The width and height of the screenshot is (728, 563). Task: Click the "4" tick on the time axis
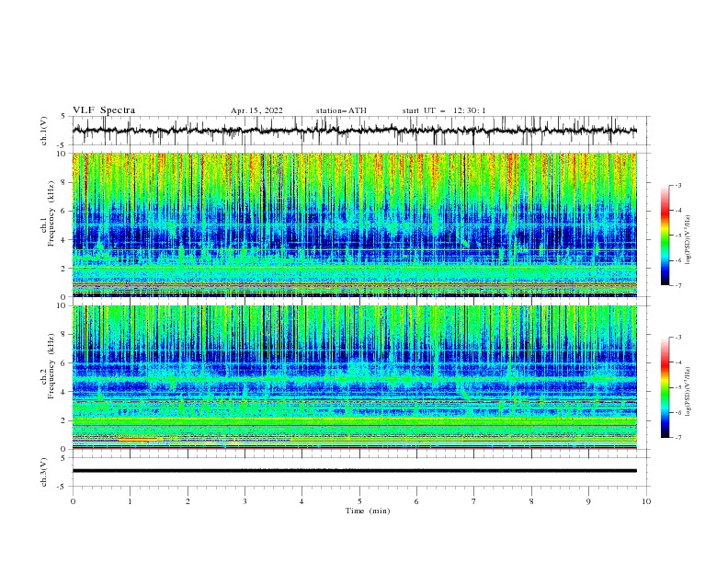point(301,501)
